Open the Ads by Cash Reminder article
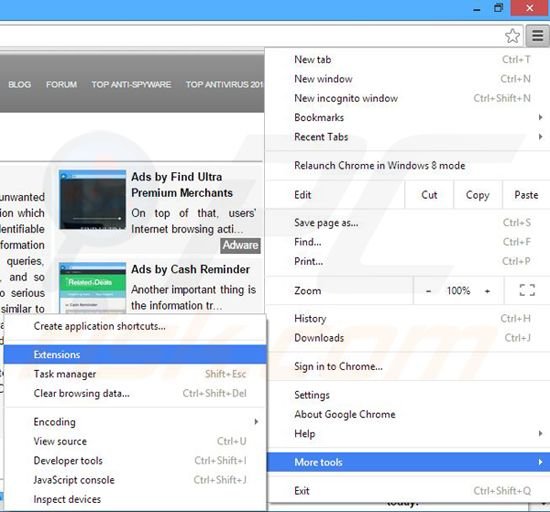The width and height of the screenshot is (550, 512). click(190, 269)
